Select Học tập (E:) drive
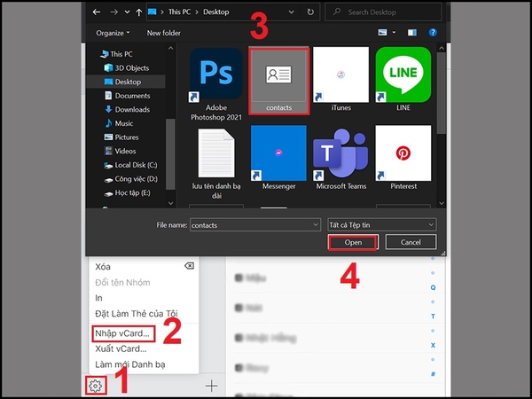The height and width of the screenshot is (399, 532). 127,193
